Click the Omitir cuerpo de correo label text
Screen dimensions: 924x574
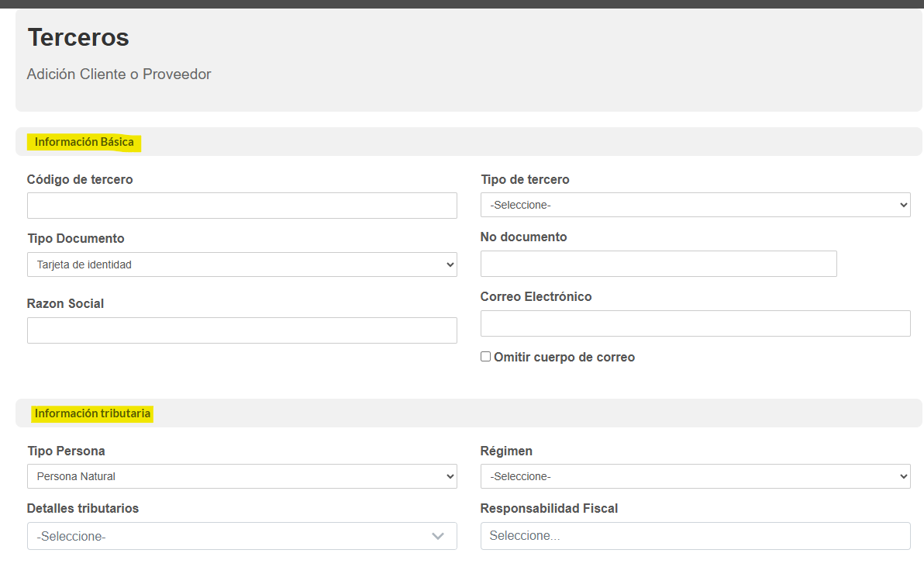(564, 358)
